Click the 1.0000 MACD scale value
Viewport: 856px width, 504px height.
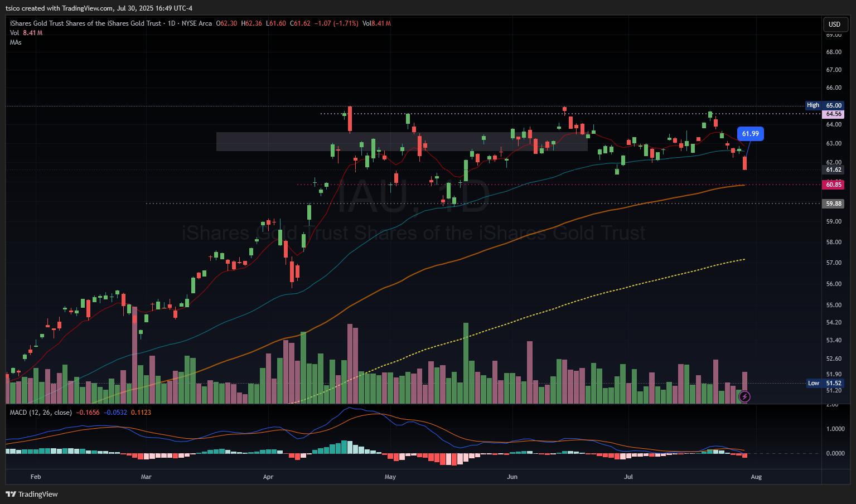pos(835,429)
